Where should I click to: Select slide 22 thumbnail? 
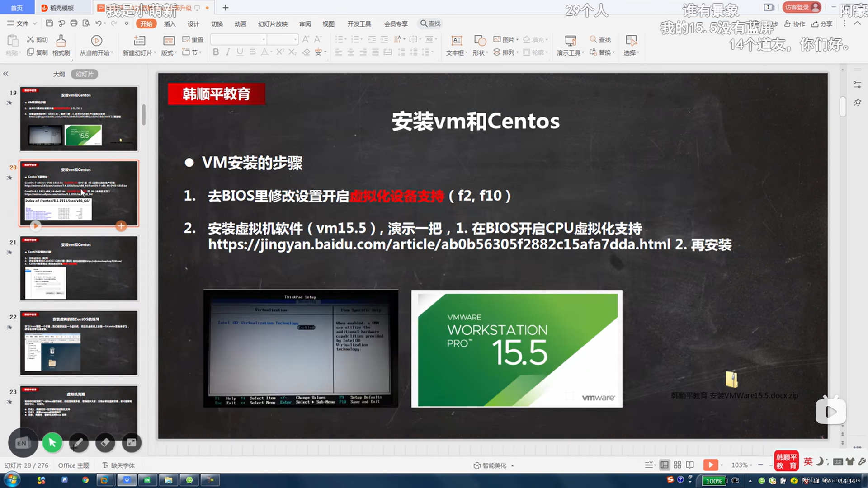click(79, 343)
